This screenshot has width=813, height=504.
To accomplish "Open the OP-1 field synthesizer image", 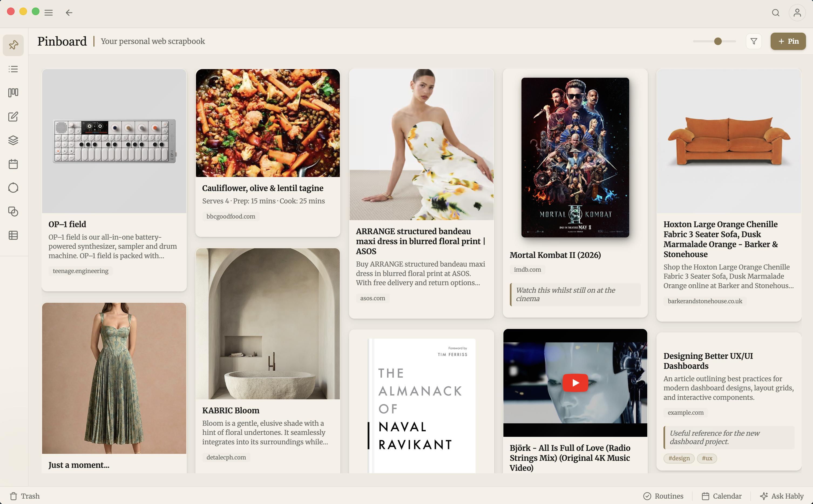I will click(114, 141).
